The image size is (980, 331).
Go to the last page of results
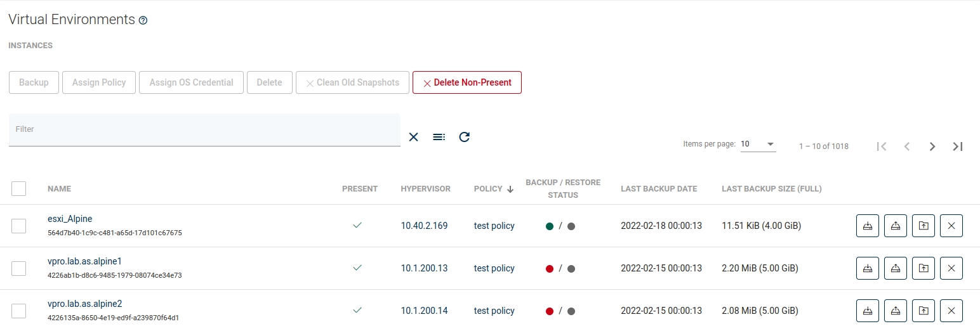coord(958,146)
